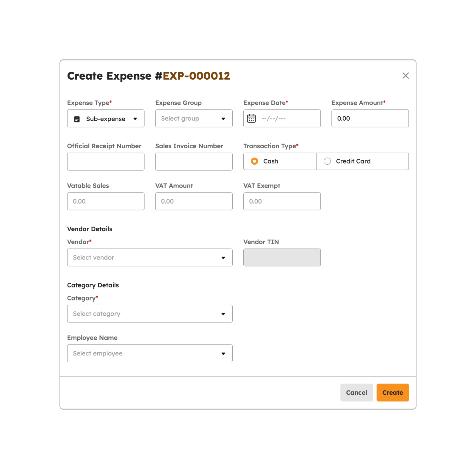The image size is (476, 469).
Task: Click the Official Receipt Number field
Action: coord(106,161)
